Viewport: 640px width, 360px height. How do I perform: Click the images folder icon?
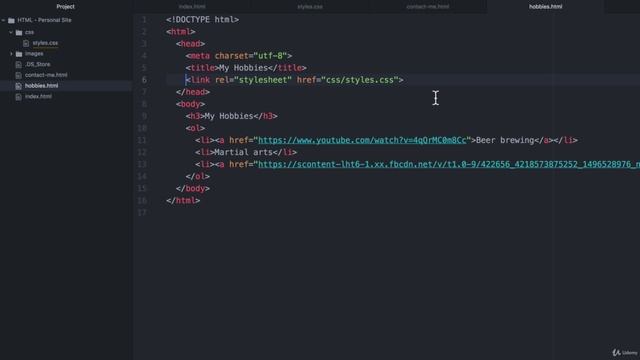pos(19,54)
